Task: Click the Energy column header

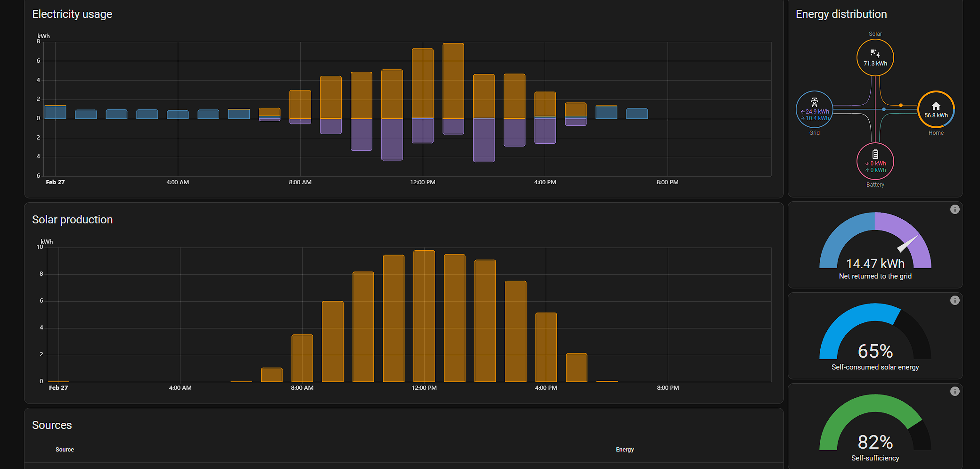Action: [x=625, y=450]
